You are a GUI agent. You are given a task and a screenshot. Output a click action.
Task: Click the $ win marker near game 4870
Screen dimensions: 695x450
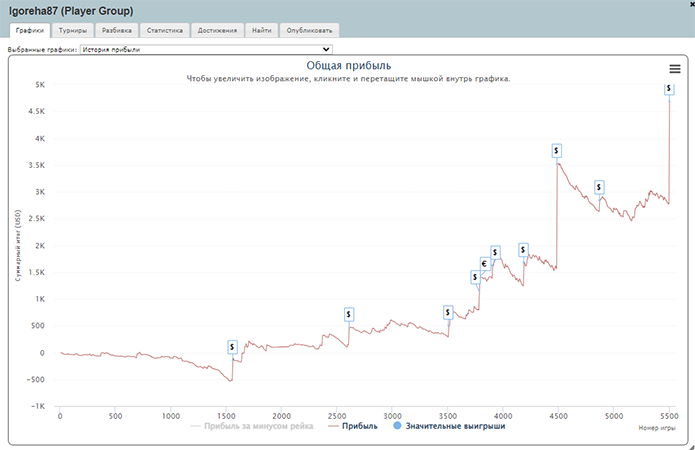pyautogui.click(x=599, y=188)
